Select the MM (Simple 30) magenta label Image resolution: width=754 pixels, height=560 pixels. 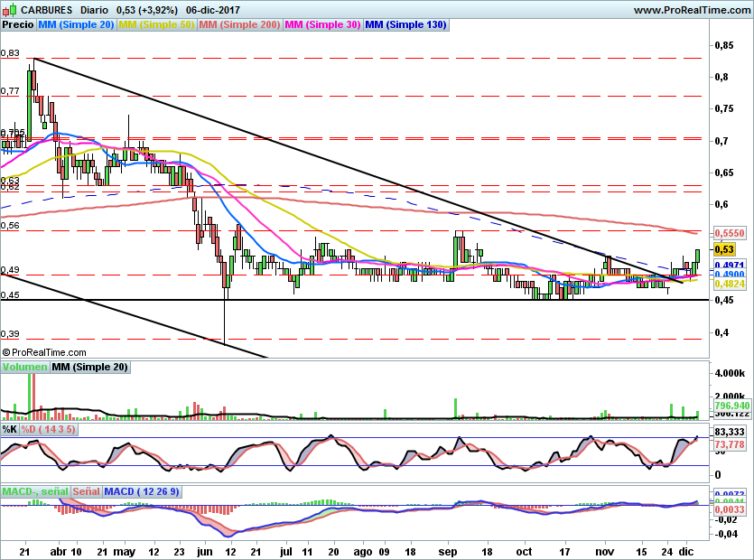pos(322,25)
